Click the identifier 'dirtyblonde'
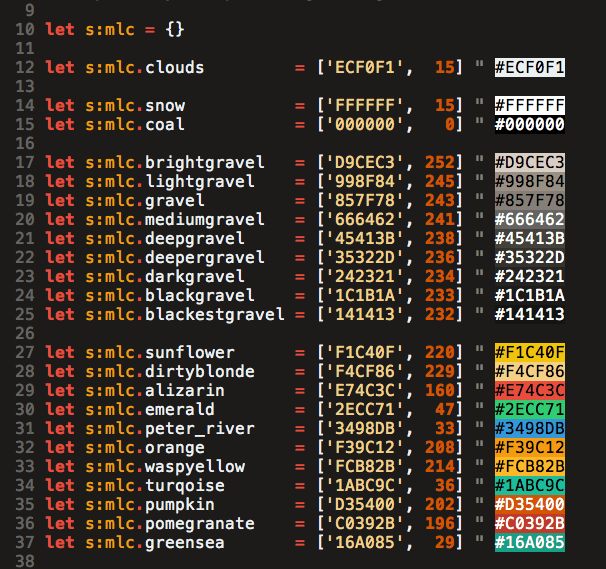This screenshot has height=569, width=606. (x=200, y=371)
